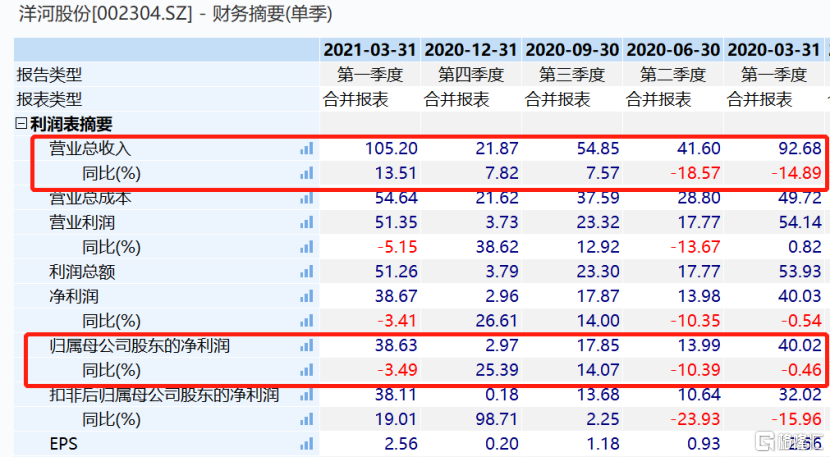Screen dimensions: 830x458
Task: Open chart icon for 营业利润 同比(%) row
Action: [x=306, y=247]
